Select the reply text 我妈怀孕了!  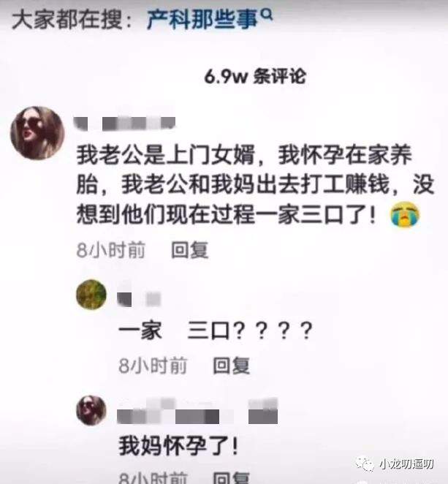tap(178, 446)
